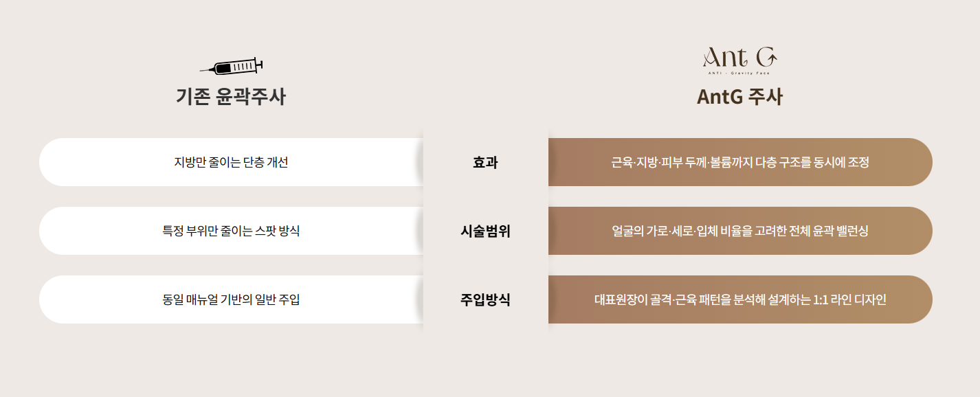
Task: Select the 기존 윤곽주사 heading
Action: [231, 97]
